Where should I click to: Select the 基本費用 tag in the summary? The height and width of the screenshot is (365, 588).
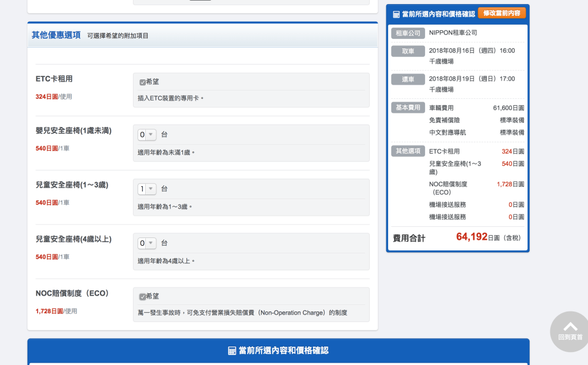pos(407,108)
